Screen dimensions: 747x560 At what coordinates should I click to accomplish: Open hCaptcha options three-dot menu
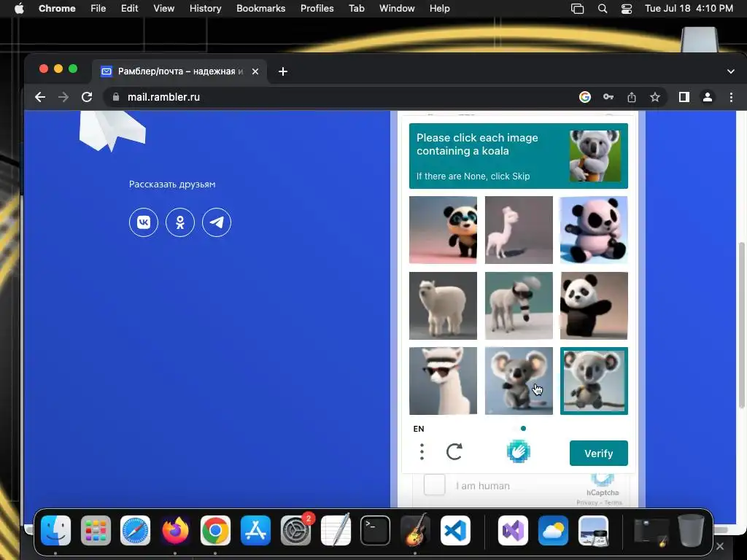click(x=422, y=452)
